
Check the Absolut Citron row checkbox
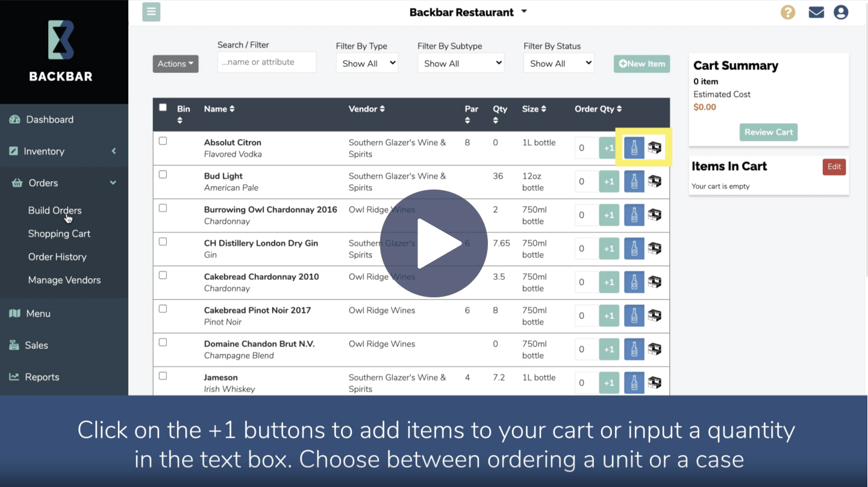tap(163, 141)
